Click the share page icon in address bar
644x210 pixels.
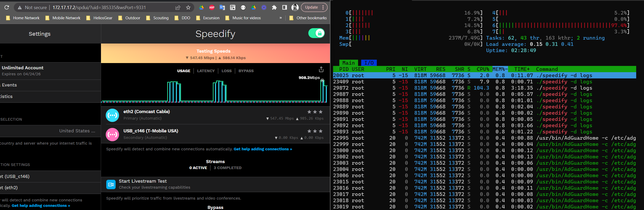tap(178, 8)
